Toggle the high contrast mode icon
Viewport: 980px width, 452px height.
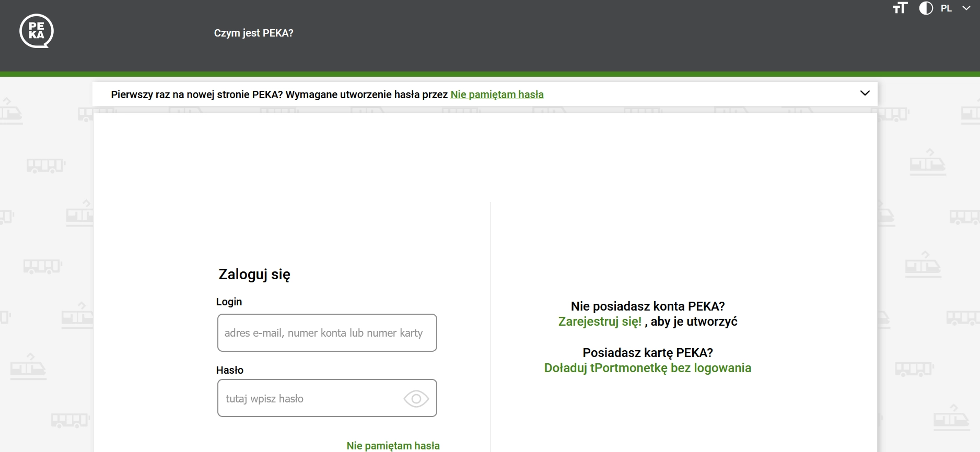[x=926, y=8]
